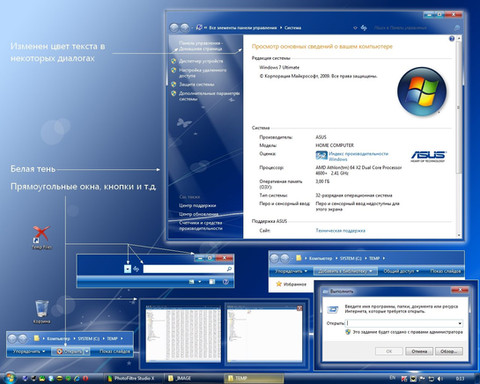Click the Windows Experience Index icon
Viewport: 480px width, 384px height.
(x=321, y=155)
